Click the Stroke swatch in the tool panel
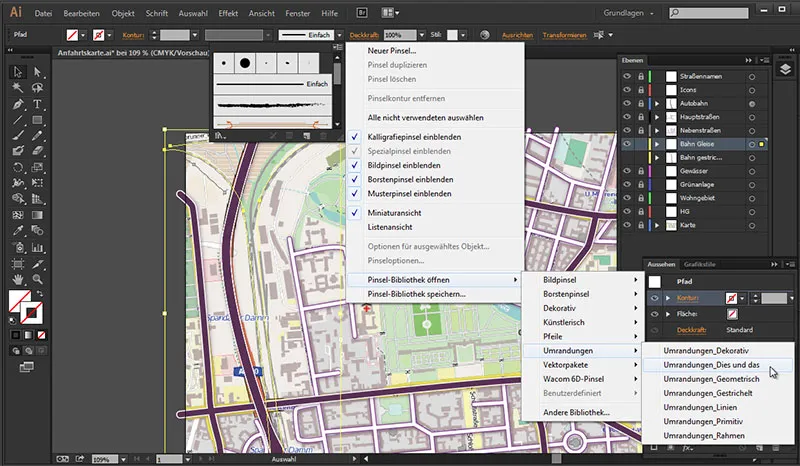 coord(31,313)
